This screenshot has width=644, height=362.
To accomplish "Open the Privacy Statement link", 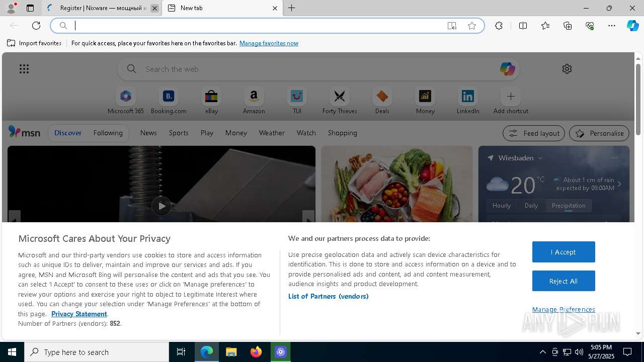I will [x=79, y=314].
